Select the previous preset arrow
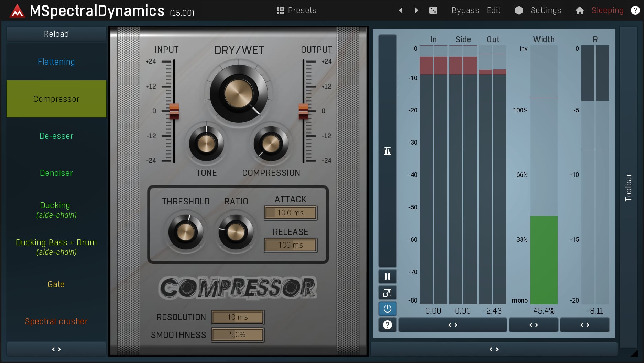Image resolution: width=644 pixels, height=363 pixels. (x=401, y=10)
